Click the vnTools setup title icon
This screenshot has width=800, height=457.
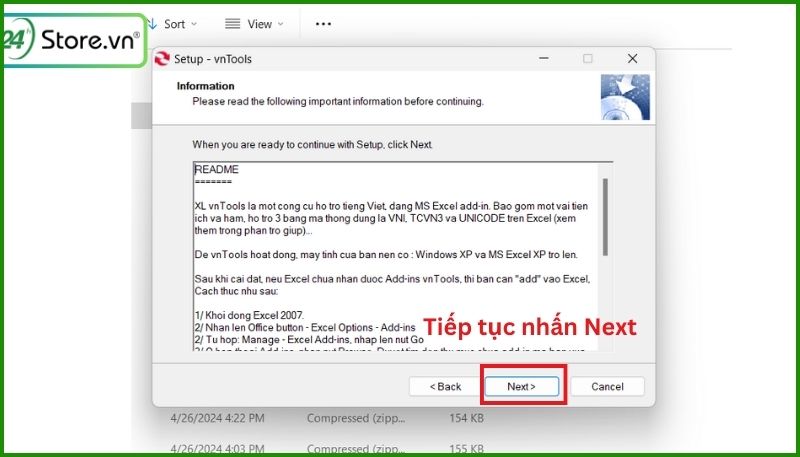click(162, 59)
